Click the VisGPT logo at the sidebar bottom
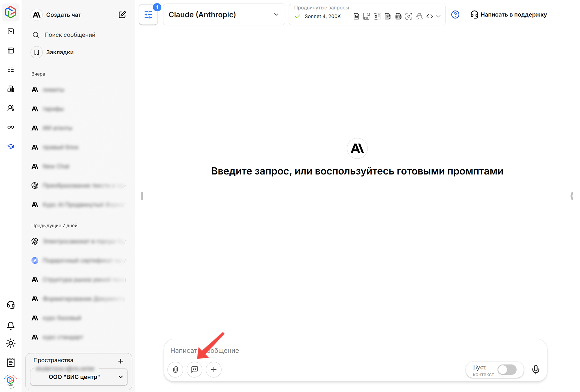This screenshot has height=392, width=580. pos(11,381)
